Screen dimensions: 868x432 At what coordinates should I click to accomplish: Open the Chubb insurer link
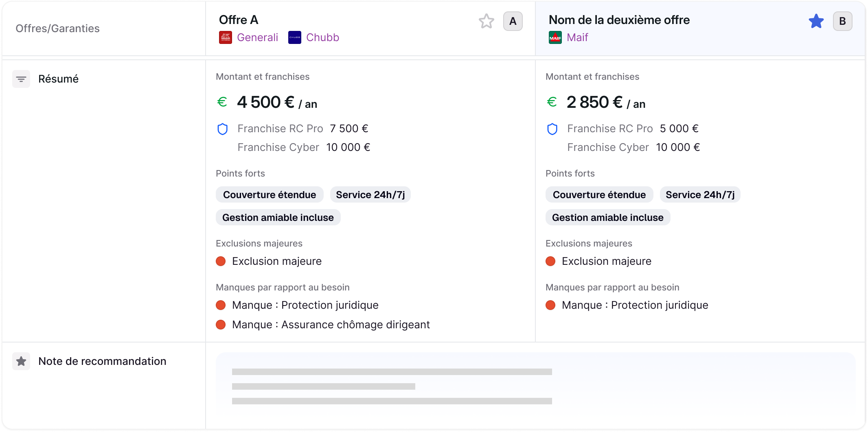[x=322, y=37]
